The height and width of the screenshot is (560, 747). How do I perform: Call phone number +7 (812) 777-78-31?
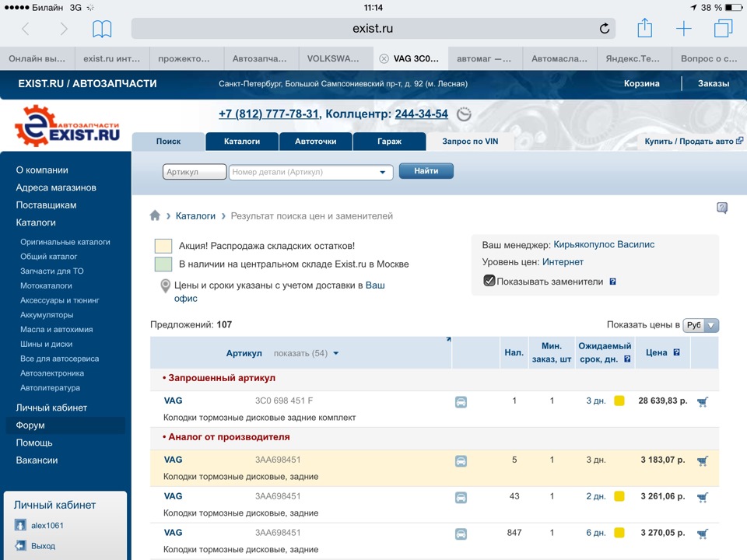pos(268,114)
